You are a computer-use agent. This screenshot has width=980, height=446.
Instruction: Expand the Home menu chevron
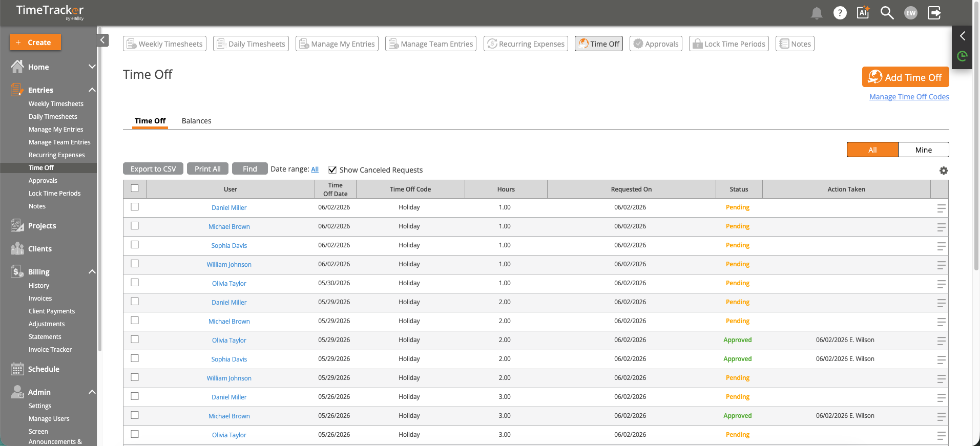[92, 67]
